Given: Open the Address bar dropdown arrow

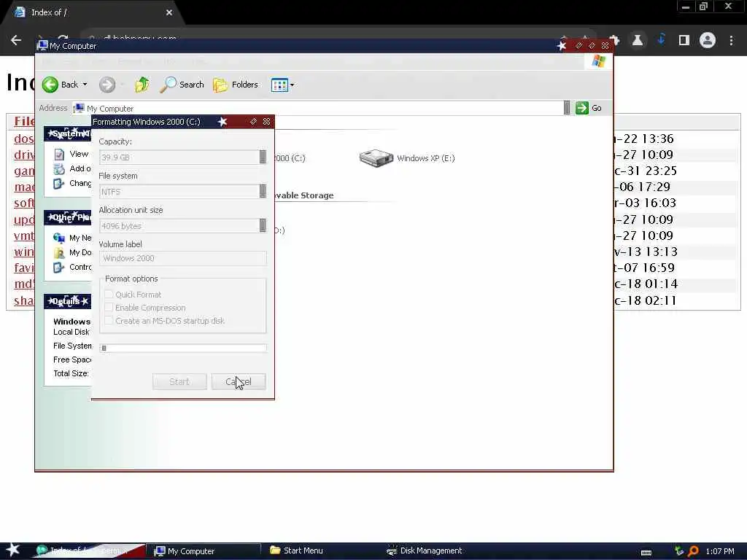Looking at the screenshot, I should pos(566,108).
